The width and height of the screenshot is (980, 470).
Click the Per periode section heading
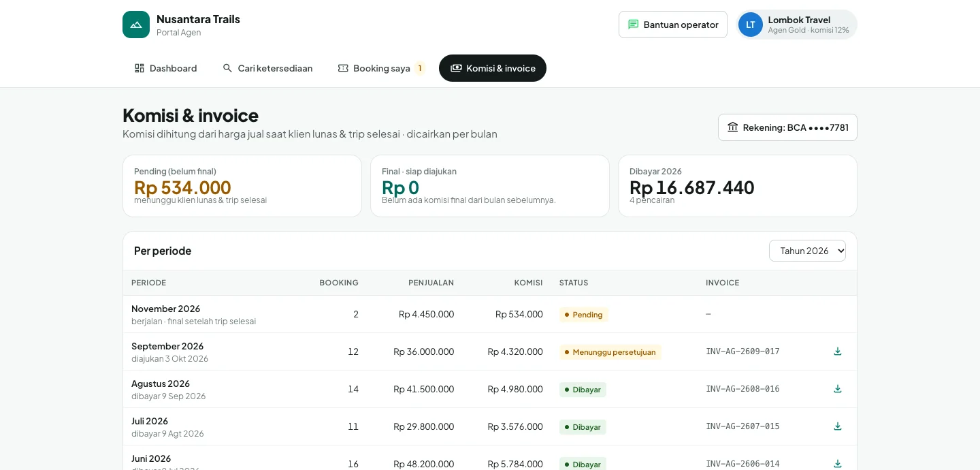163,251
